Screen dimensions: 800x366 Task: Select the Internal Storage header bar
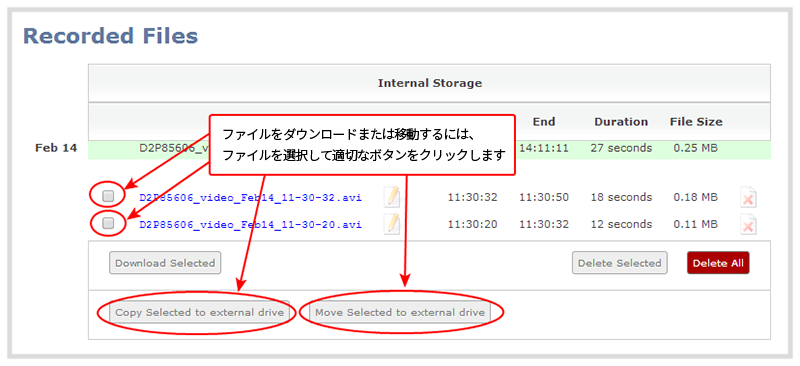click(x=429, y=83)
